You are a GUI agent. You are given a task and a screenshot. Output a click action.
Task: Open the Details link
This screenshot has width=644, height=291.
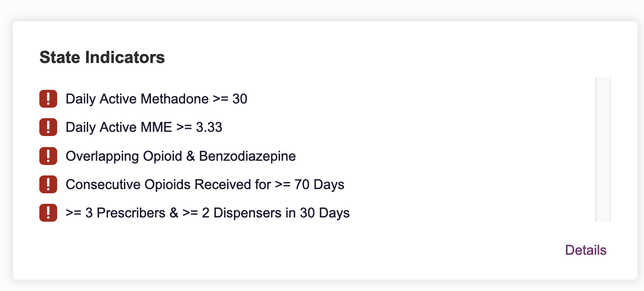585,251
